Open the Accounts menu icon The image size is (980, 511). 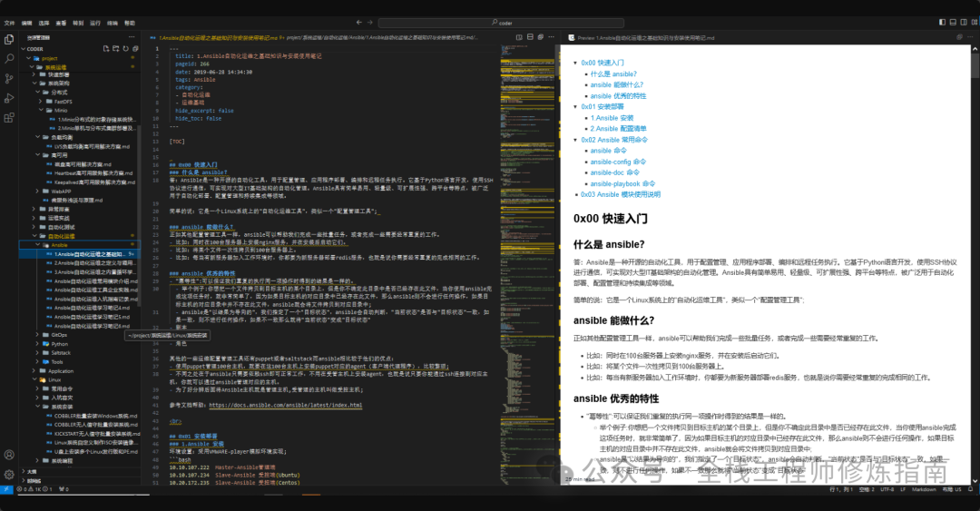click(9, 455)
